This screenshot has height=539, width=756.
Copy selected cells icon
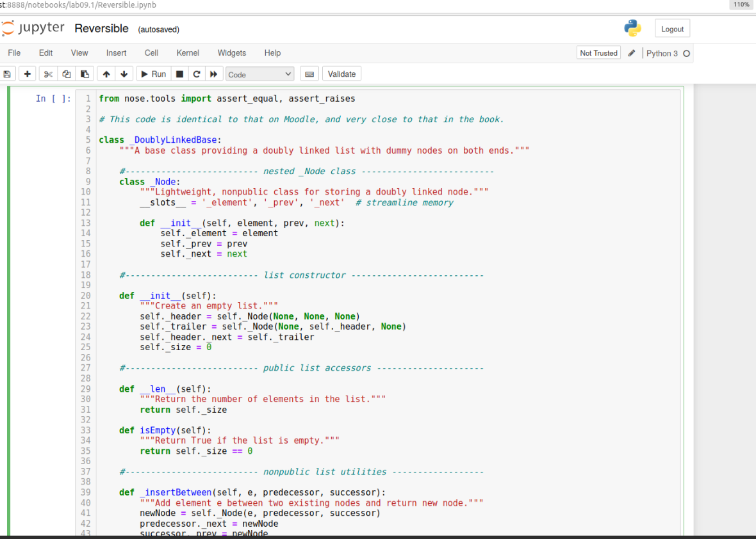pyautogui.click(x=66, y=74)
